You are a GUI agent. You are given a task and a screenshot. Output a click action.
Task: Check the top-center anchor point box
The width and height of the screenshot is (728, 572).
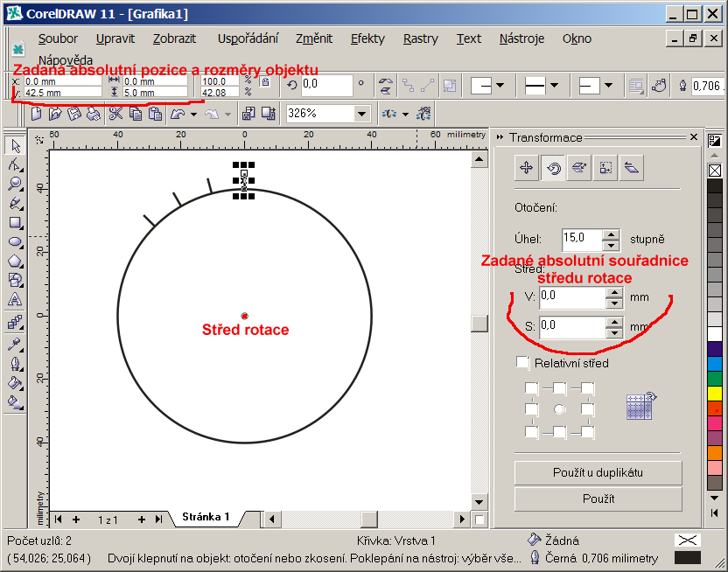point(559,387)
